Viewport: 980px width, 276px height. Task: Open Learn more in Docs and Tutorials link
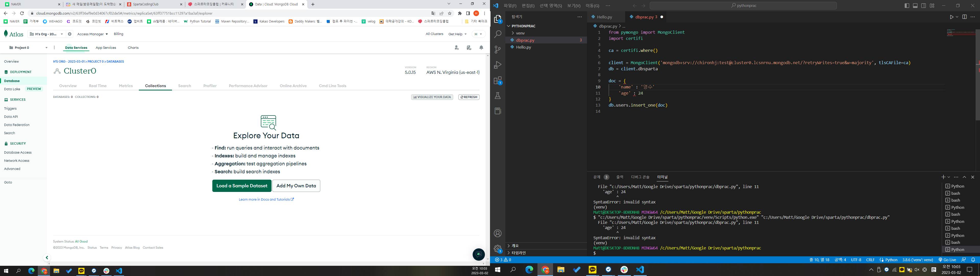[x=266, y=199]
